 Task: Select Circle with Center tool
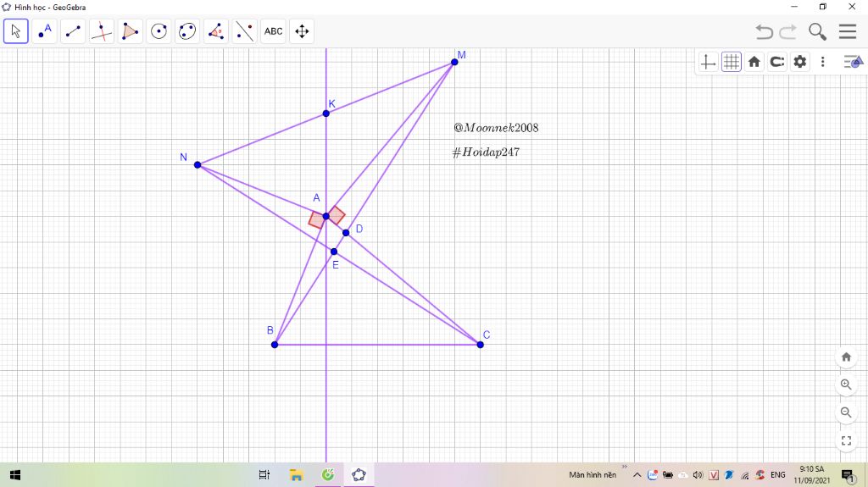(159, 31)
